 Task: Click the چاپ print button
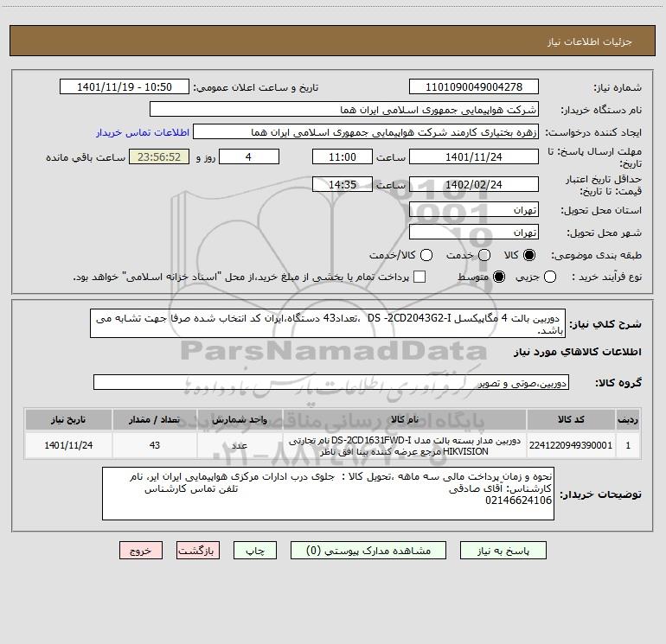(x=255, y=551)
